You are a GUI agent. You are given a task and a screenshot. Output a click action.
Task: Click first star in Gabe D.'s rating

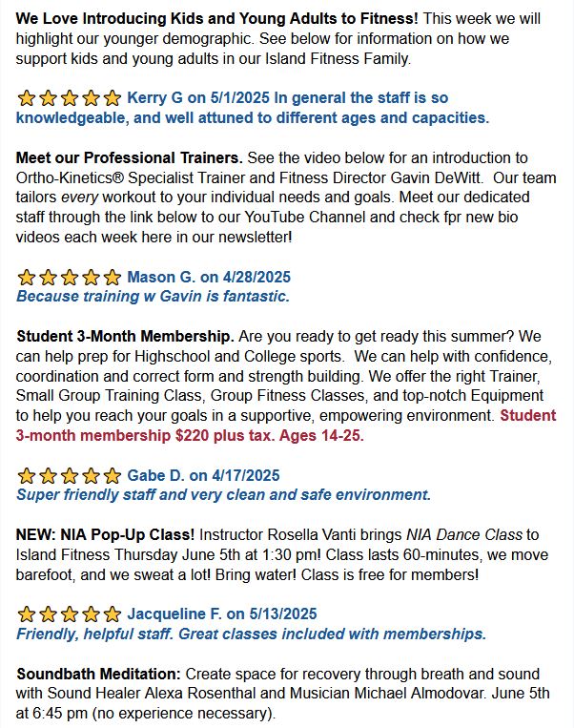coord(27,475)
